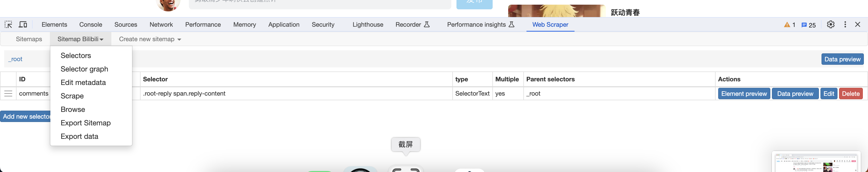Choose Export data menu entry
The image size is (868, 172).
point(80,137)
